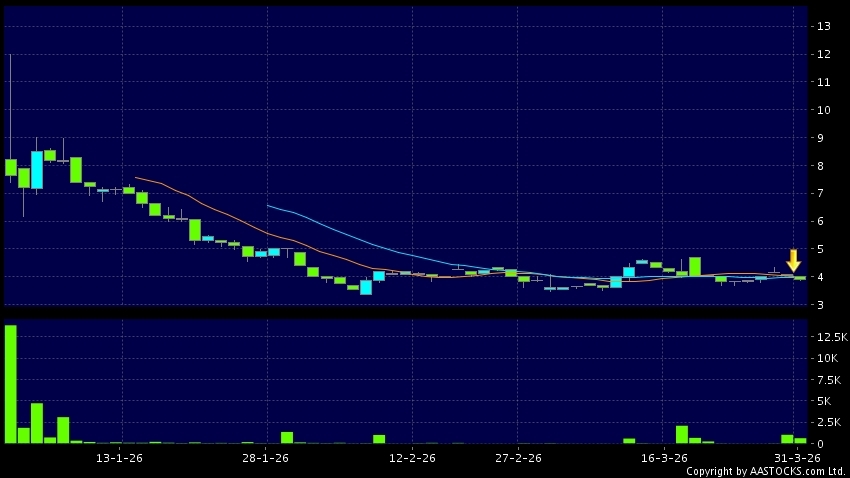Click the 12-2-26 date on the time axis
The height and width of the screenshot is (478, 850).
(411, 458)
